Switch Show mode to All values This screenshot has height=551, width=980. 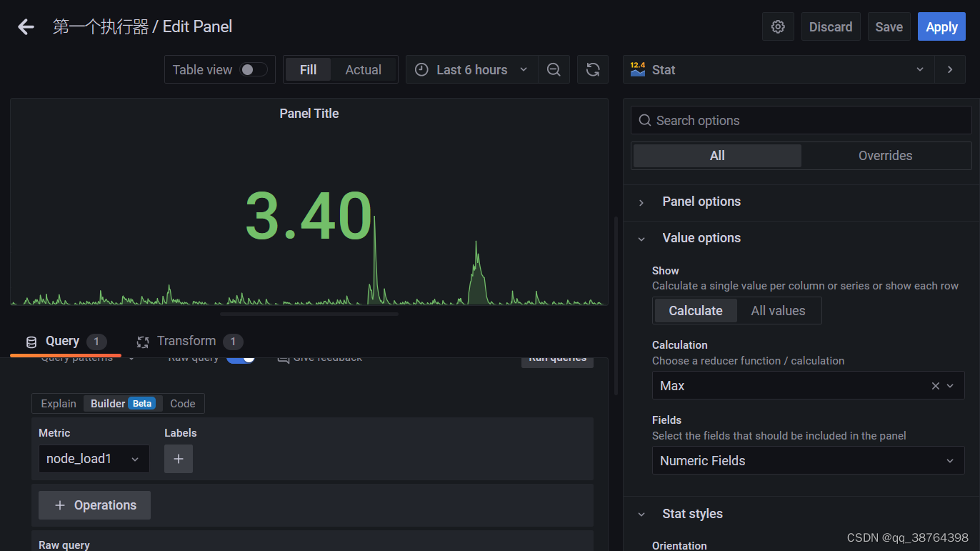(778, 310)
